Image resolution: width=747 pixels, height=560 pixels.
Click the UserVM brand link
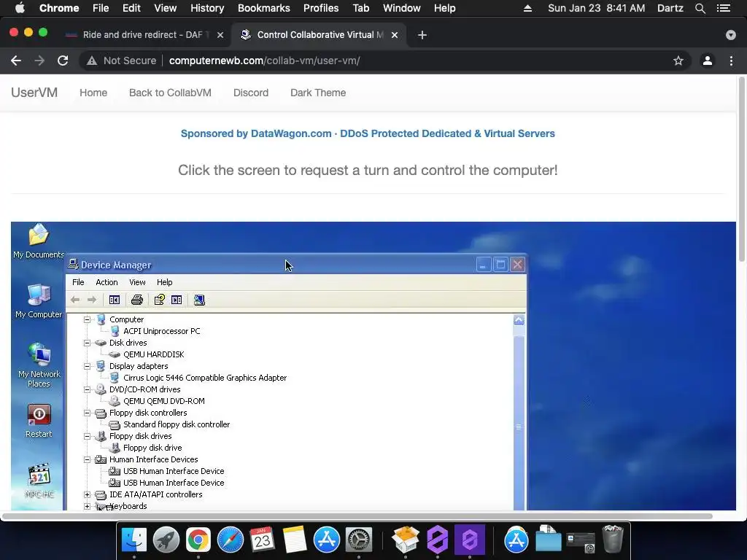click(x=34, y=93)
